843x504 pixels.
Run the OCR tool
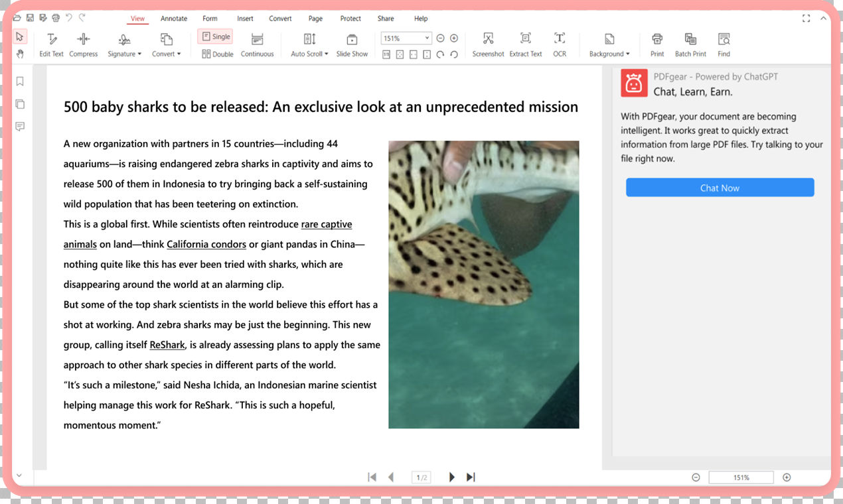tap(560, 45)
